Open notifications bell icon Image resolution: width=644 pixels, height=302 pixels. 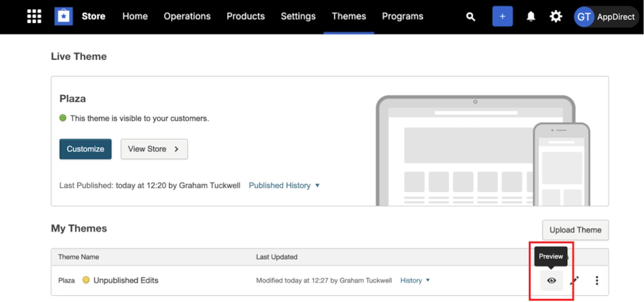click(531, 16)
